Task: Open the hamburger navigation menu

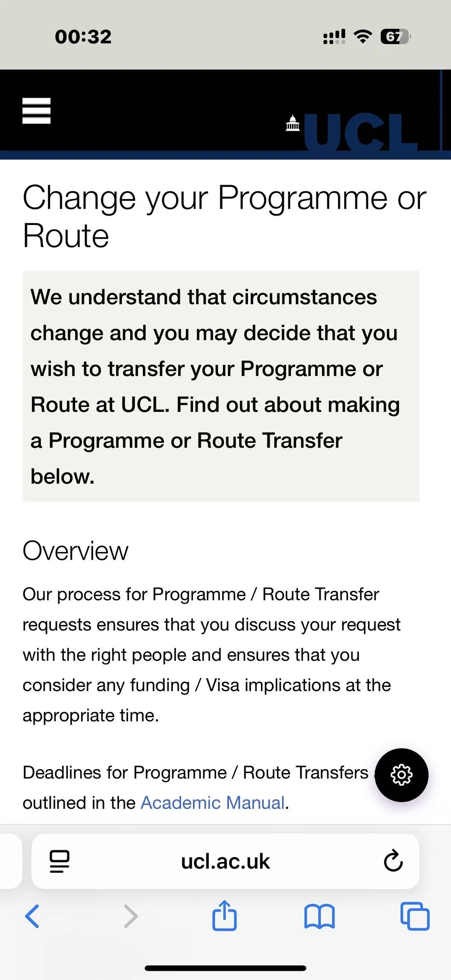Action: pos(36,111)
